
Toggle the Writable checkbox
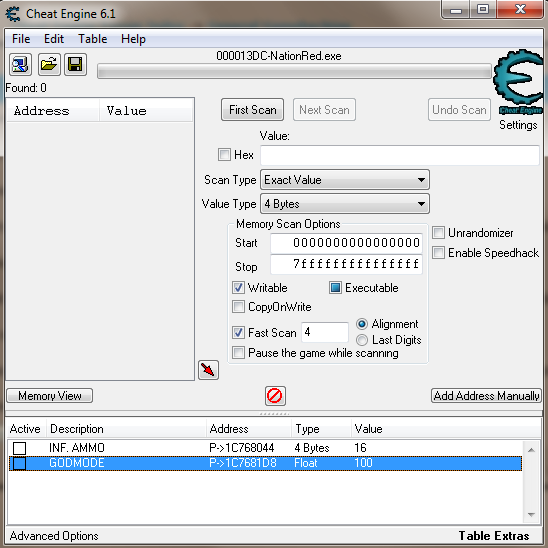coord(238,288)
